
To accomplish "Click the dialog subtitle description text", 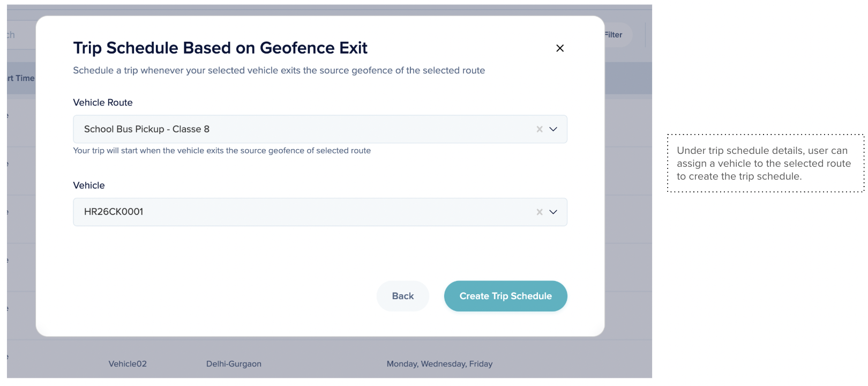I will pos(279,70).
